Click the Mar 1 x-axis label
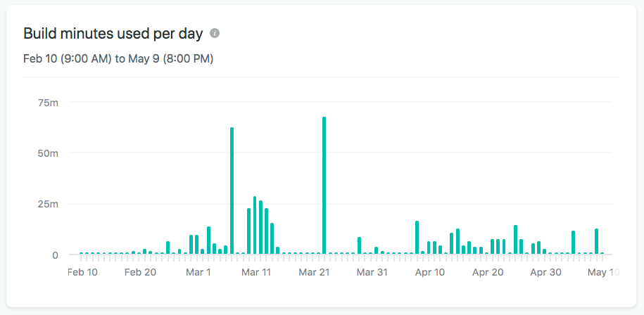Viewport: 644px width, 315px height. coord(198,272)
